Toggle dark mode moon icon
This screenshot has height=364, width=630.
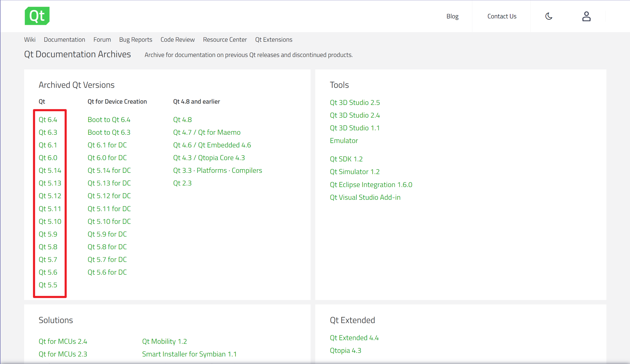tap(549, 16)
